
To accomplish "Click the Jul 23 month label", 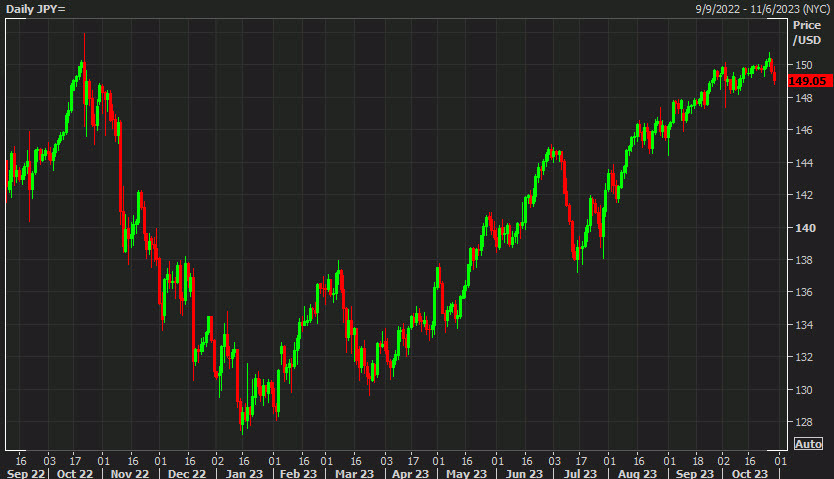I will click(580, 473).
